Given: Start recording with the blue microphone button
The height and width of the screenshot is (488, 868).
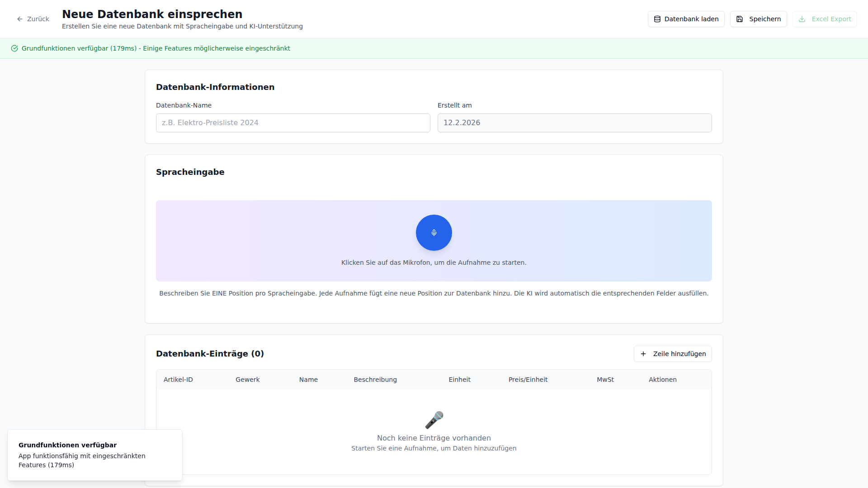Looking at the screenshot, I should point(434,233).
